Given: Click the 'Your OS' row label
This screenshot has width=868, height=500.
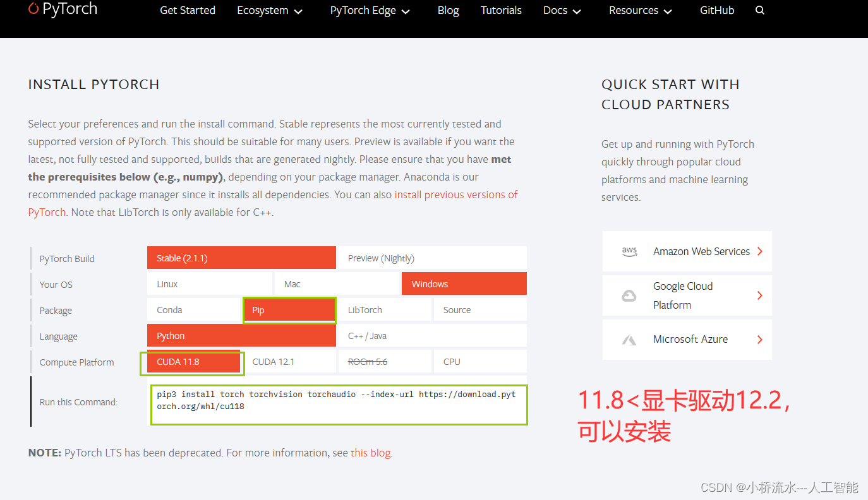Looking at the screenshot, I should pyautogui.click(x=56, y=285).
